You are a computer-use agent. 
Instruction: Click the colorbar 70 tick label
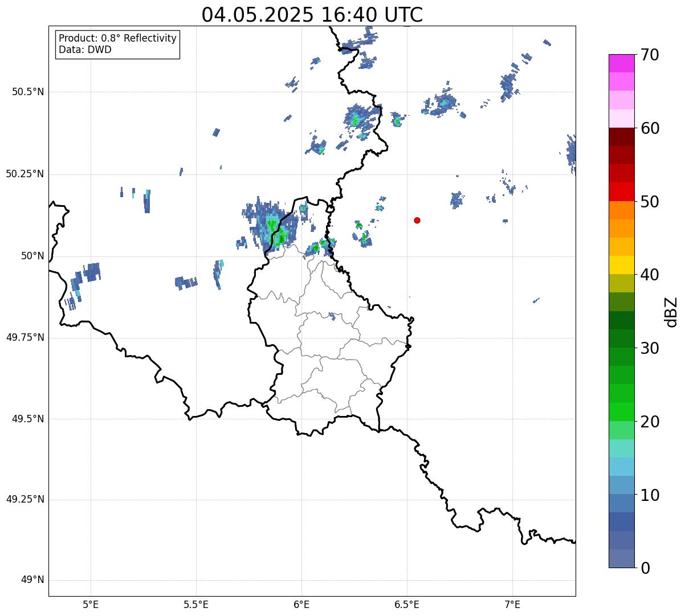tap(650, 55)
